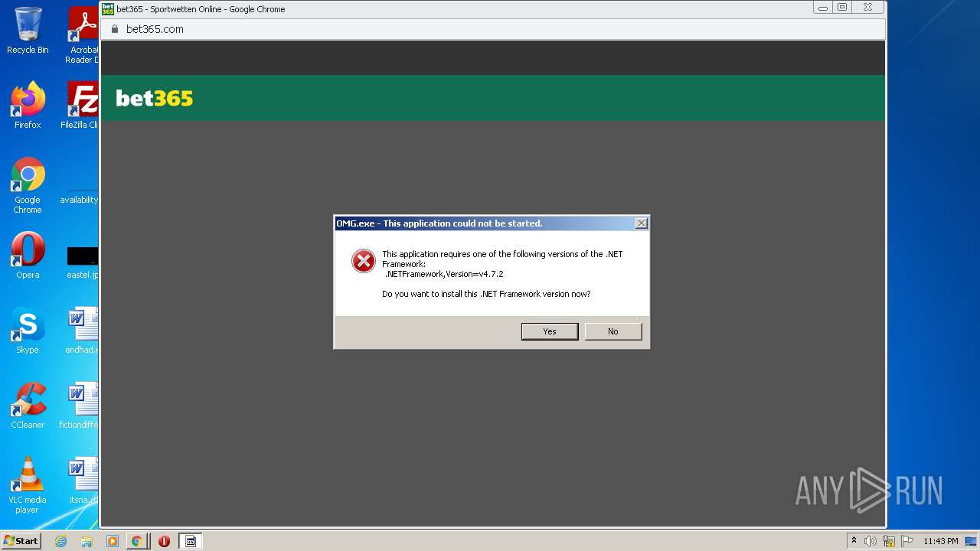
Task: Open the Skype desktop shortcut
Action: tap(28, 331)
